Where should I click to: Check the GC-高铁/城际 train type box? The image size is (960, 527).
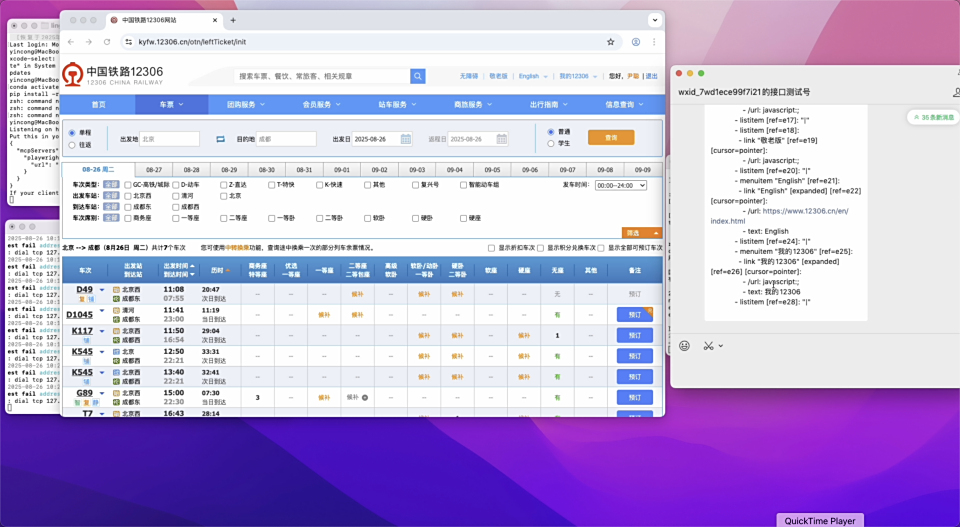pyautogui.click(x=127, y=185)
